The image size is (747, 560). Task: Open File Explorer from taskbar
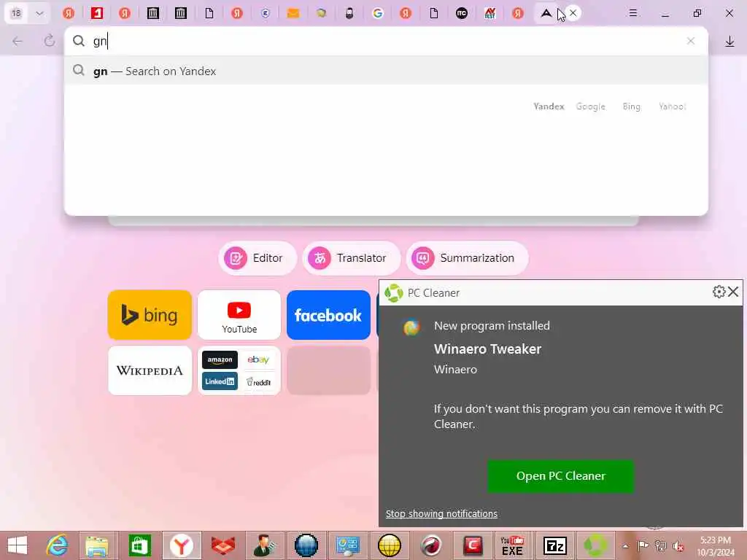(x=97, y=545)
